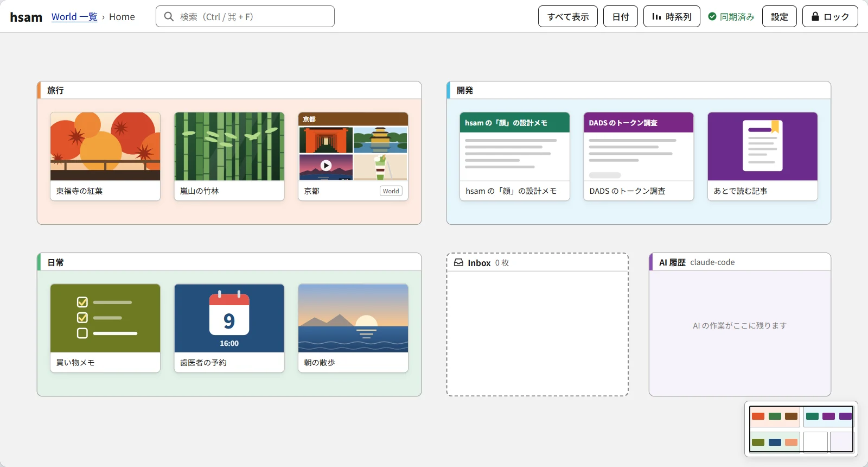The image size is (868, 467).
Task: Click the green sync checkmark icon
Action: point(712,17)
